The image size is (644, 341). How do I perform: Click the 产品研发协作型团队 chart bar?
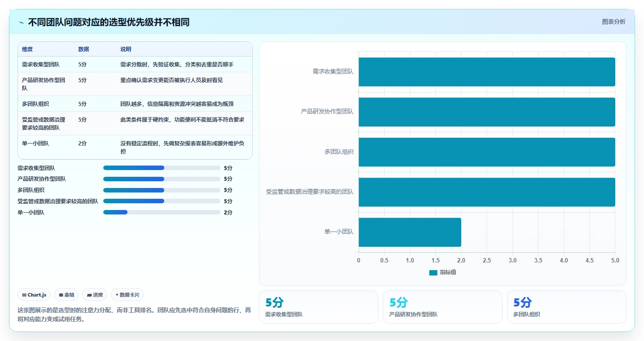point(487,112)
